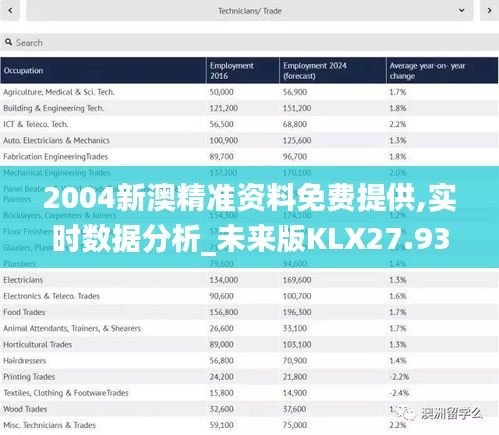Image resolution: width=499 pixels, height=435 pixels.
Task: Select Fabrication EngineeringTrades row
Action: click(249, 156)
